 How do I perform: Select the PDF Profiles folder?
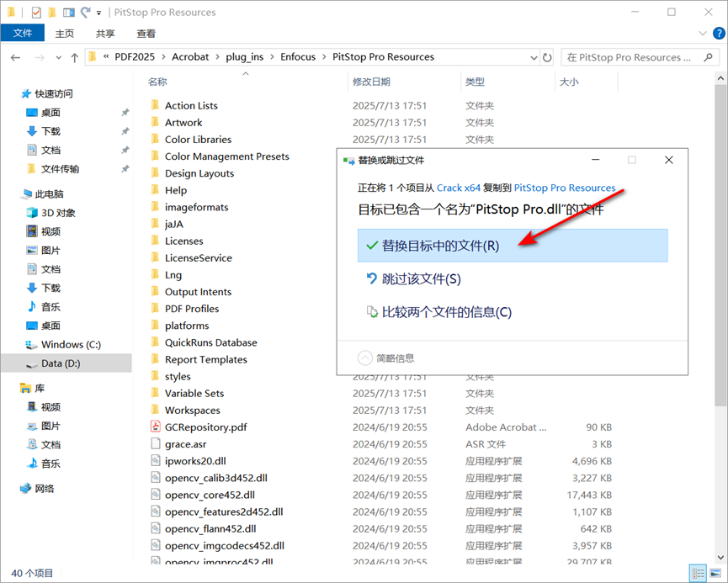click(x=192, y=309)
